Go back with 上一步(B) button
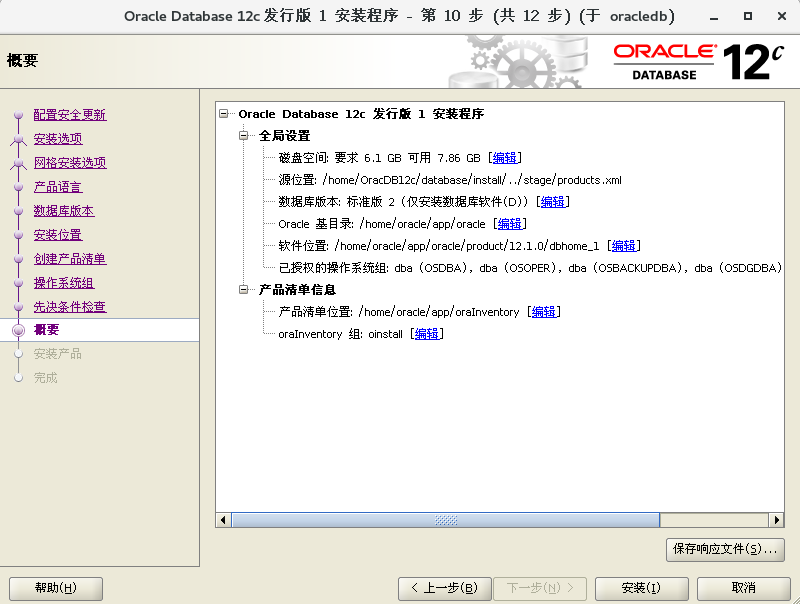800x604 pixels. click(x=444, y=588)
